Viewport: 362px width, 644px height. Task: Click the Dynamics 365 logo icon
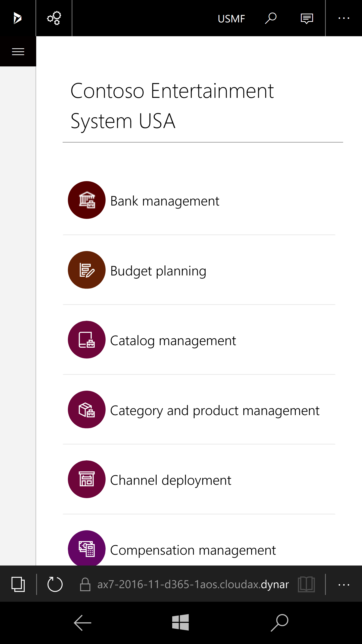tap(18, 18)
